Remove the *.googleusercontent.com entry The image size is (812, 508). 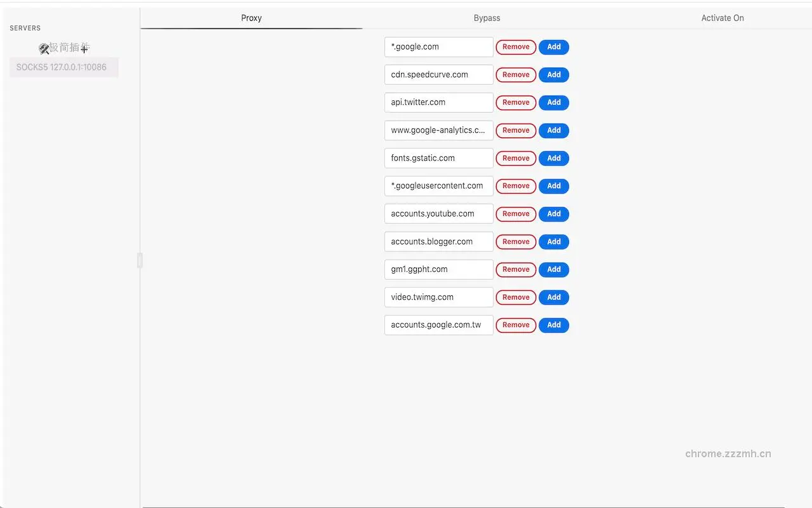coord(515,185)
